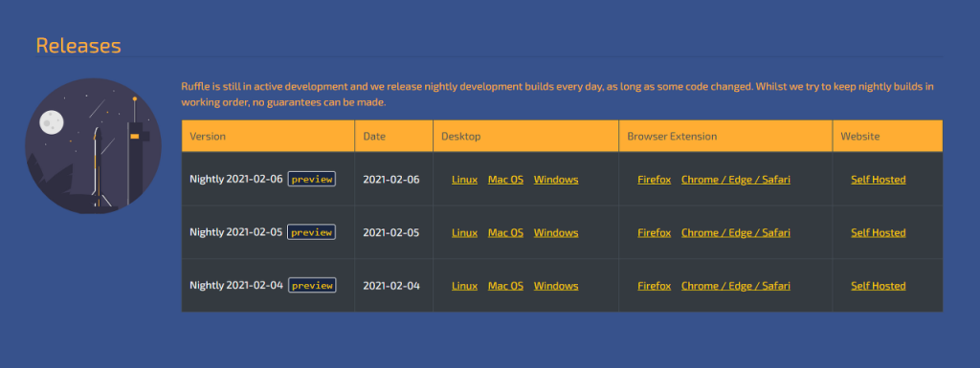Image resolution: width=980 pixels, height=368 pixels.
Task: Click the nightly builds description paragraph
Action: [558, 95]
